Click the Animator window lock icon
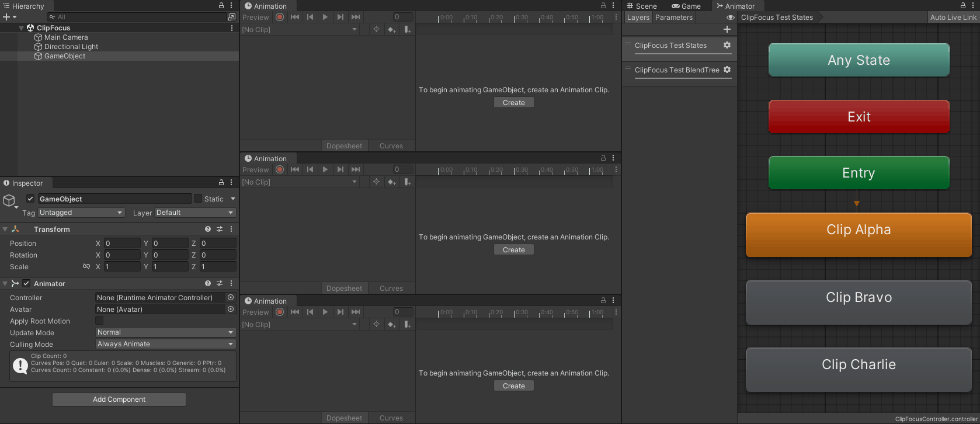Screen dimensions: 980x424 click(x=963, y=5)
